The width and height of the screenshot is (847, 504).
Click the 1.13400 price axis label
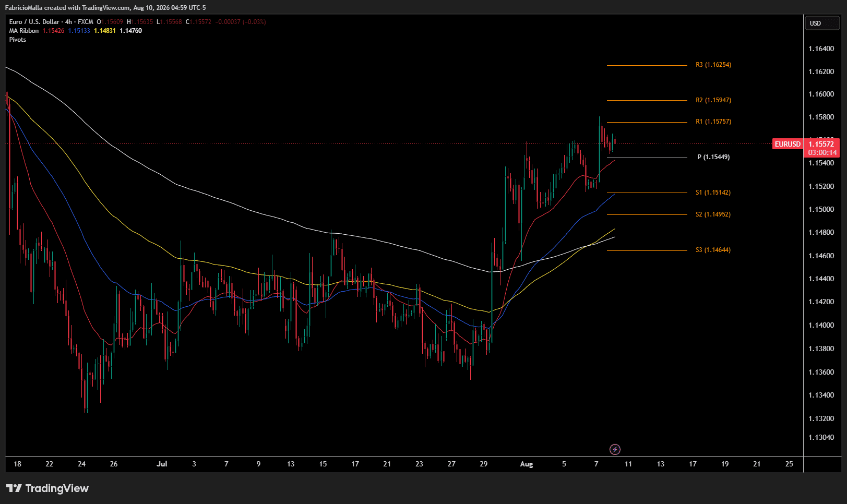click(x=821, y=395)
